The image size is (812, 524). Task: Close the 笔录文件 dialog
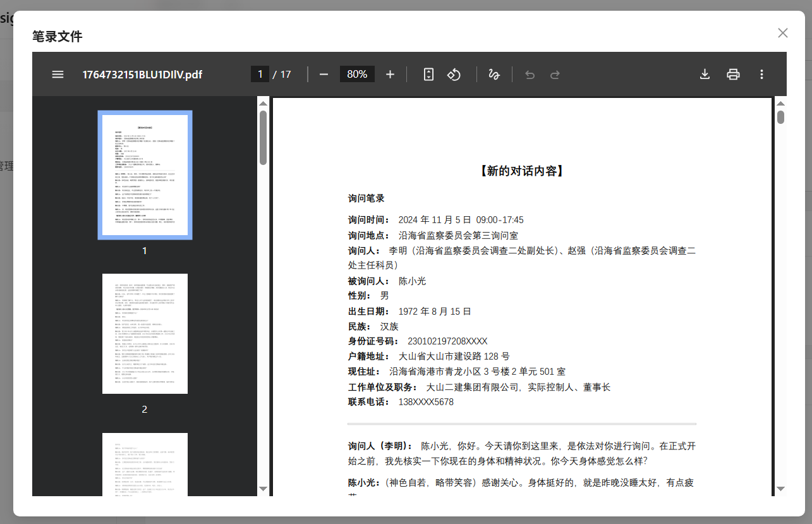point(783,33)
